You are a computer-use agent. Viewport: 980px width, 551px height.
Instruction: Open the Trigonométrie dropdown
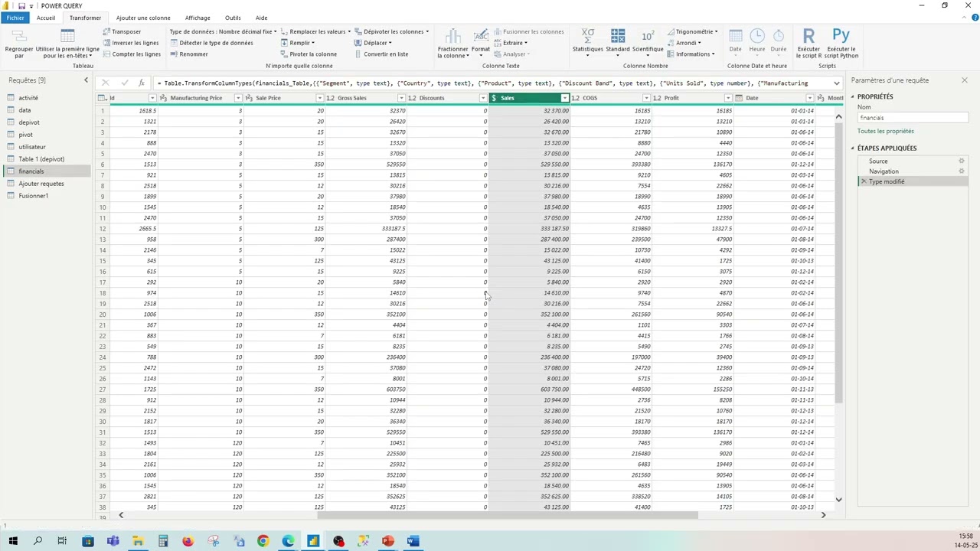pyautogui.click(x=692, y=31)
